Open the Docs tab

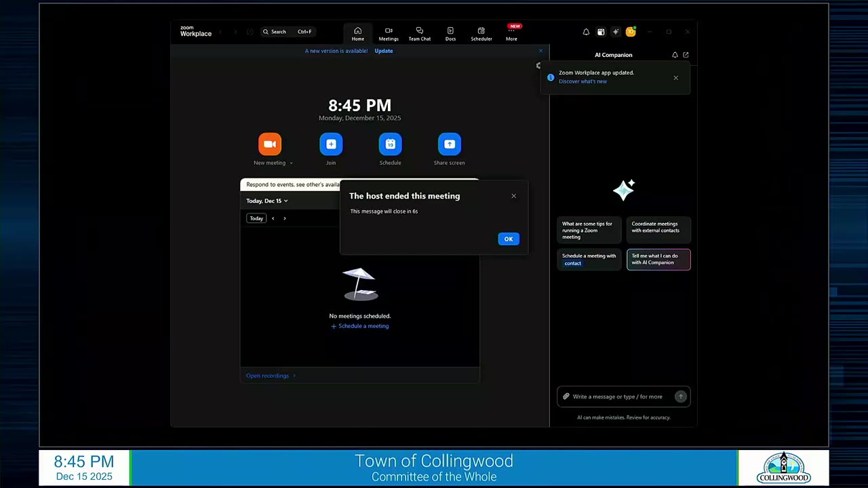450,34
